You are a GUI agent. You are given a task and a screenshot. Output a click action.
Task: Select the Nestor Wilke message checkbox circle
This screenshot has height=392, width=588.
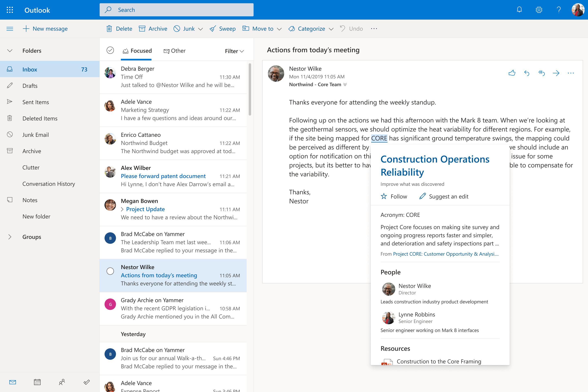click(x=110, y=271)
